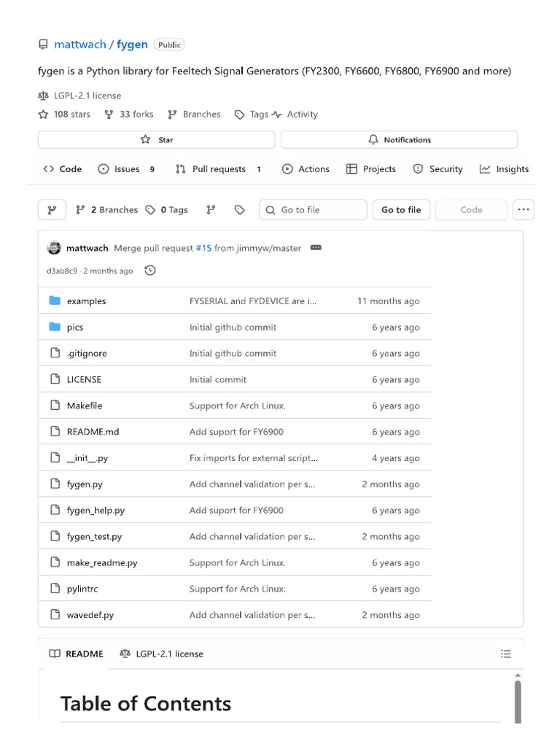
Task: Open 'Support for Arch Linux.' commit on pylintrc row
Action: coord(237,589)
